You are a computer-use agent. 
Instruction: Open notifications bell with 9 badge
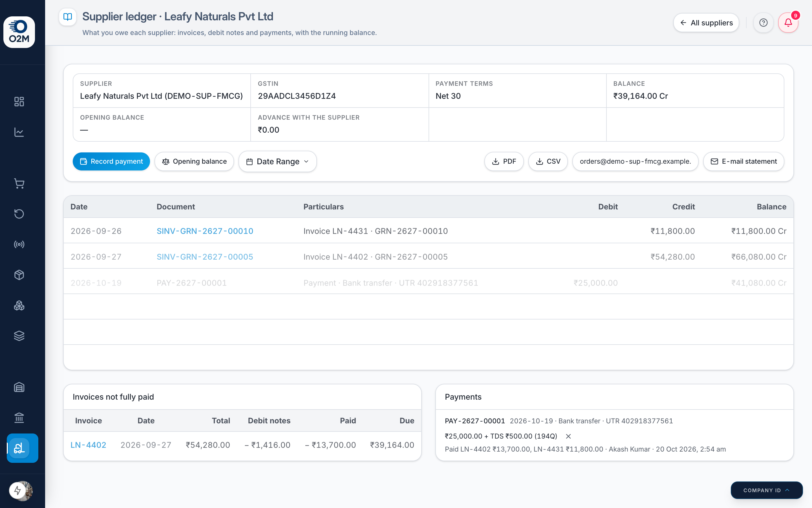tap(788, 23)
